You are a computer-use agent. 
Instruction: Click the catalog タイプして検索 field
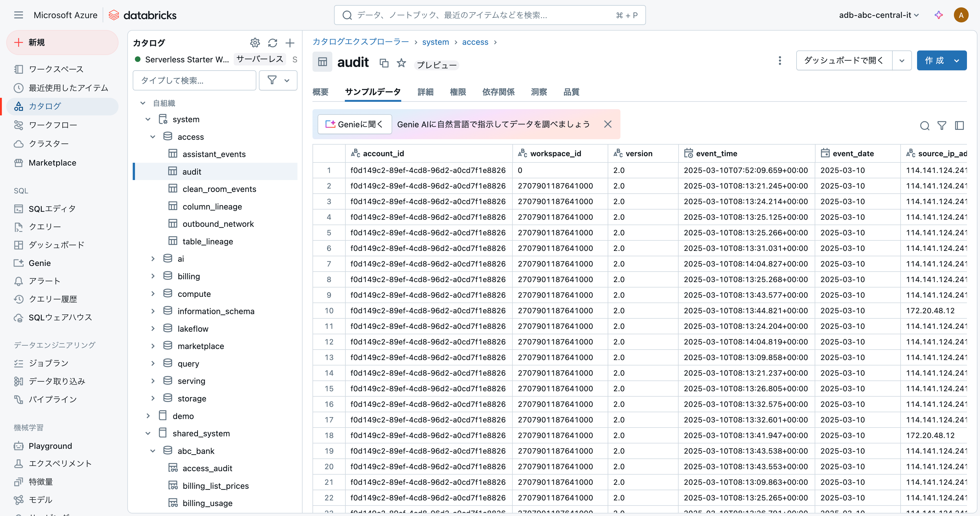click(x=194, y=80)
